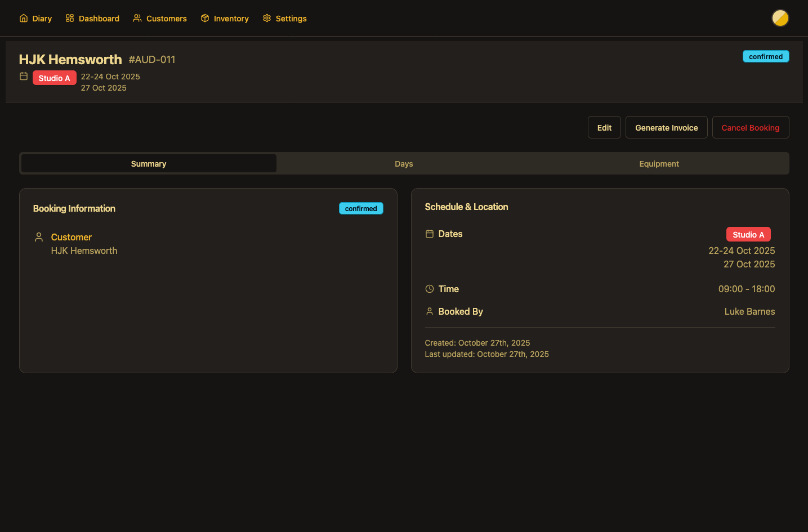Click the Customer link label
The width and height of the screenshot is (808, 532).
pyautogui.click(x=72, y=237)
